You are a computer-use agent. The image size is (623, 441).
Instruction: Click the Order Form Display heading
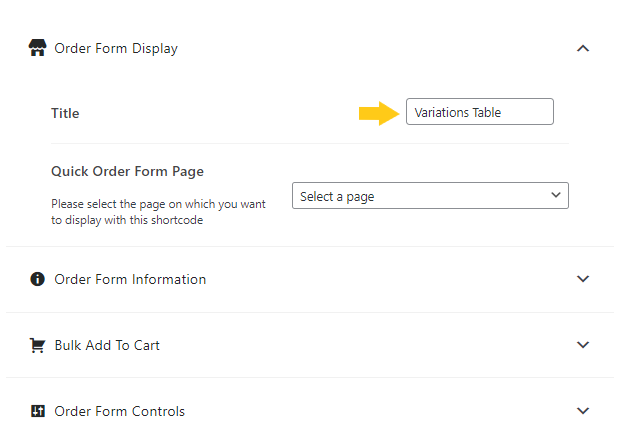tap(116, 48)
